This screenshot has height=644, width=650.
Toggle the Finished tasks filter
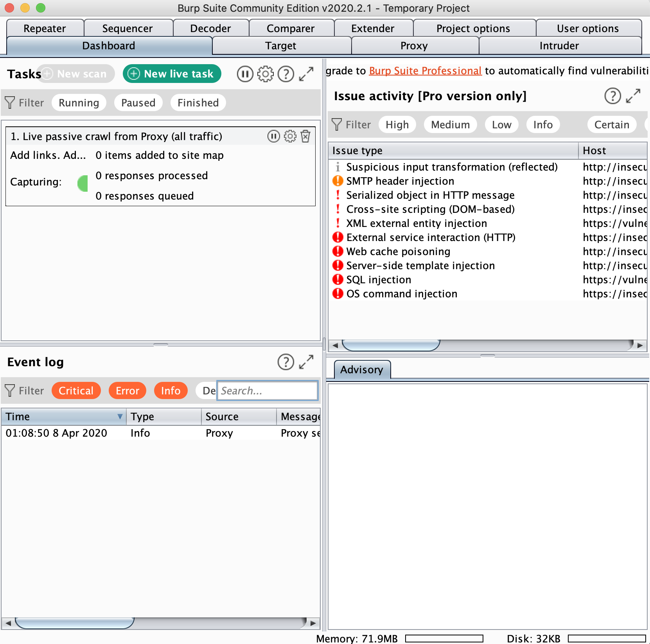[198, 103]
